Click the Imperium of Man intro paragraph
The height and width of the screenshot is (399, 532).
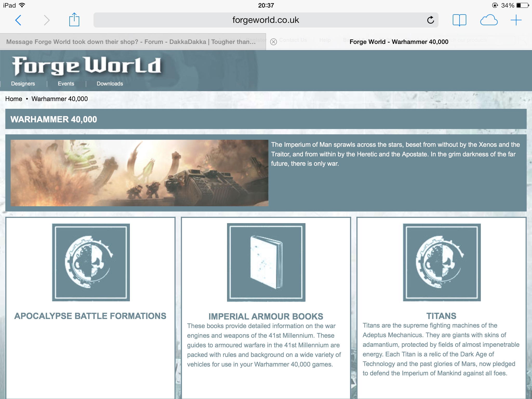point(395,154)
